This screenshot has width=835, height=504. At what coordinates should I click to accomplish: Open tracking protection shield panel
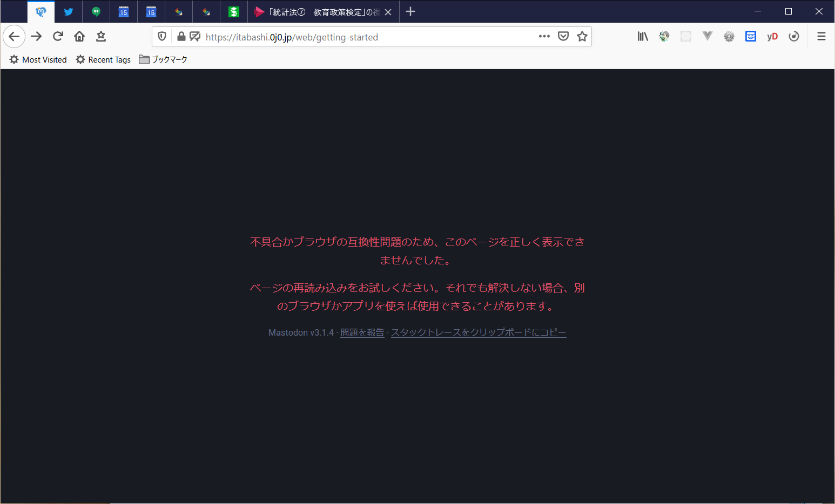162,36
